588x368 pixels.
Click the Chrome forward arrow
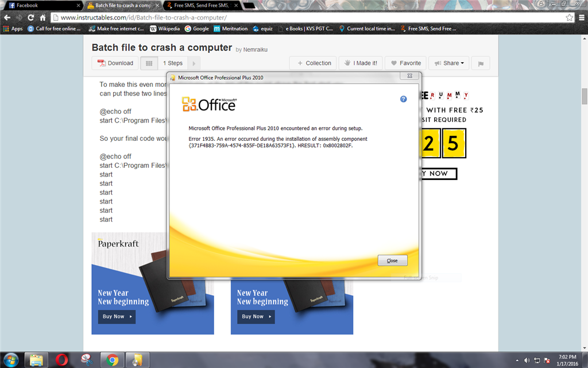click(19, 18)
